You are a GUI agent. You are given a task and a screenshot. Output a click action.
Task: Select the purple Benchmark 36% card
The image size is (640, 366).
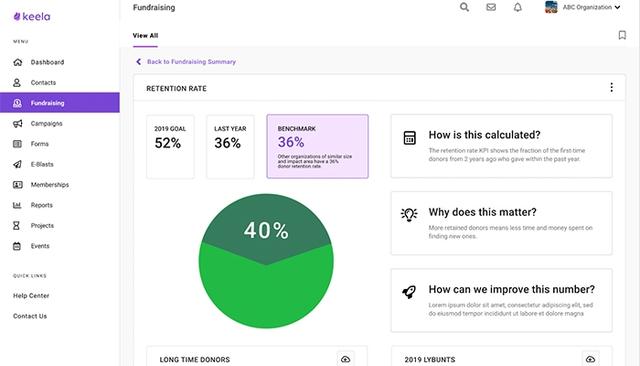318,146
